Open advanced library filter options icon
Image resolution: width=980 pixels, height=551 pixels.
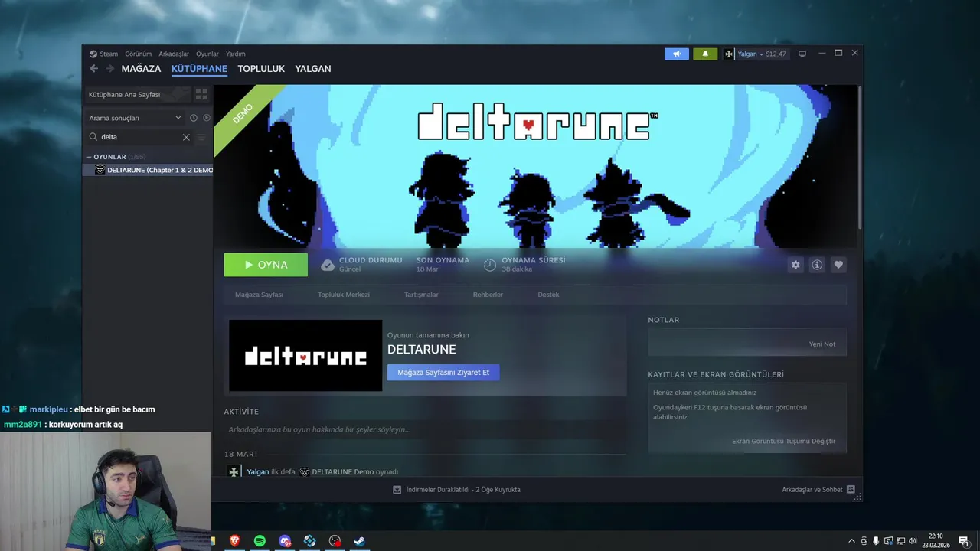click(x=201, y=137)
